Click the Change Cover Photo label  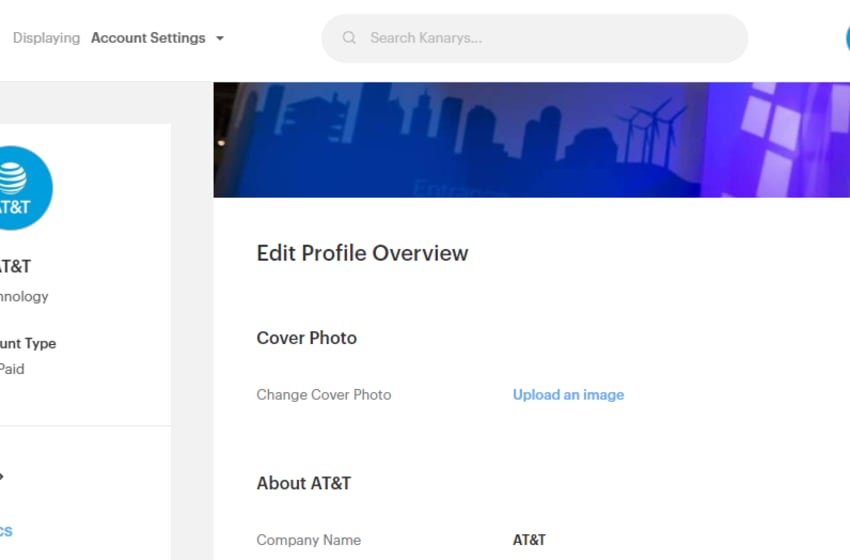tap(324, 395)
